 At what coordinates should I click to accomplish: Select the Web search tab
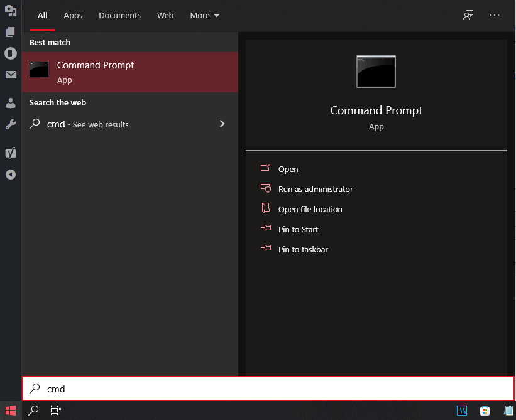tap(165, 16)
